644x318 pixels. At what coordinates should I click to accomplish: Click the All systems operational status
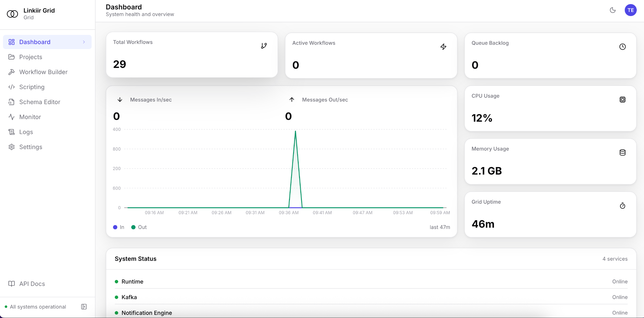click(35, 307)
